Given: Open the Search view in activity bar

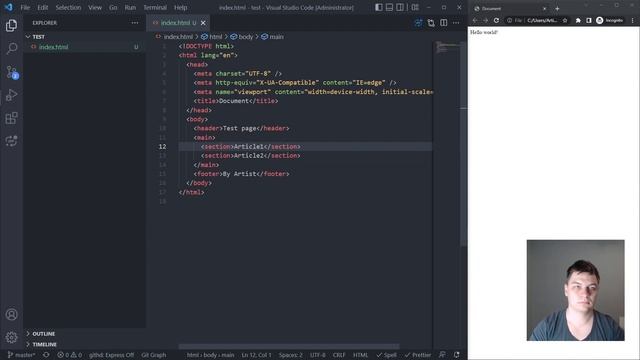Looking at the screenshot, I should (x=11, y=49).
